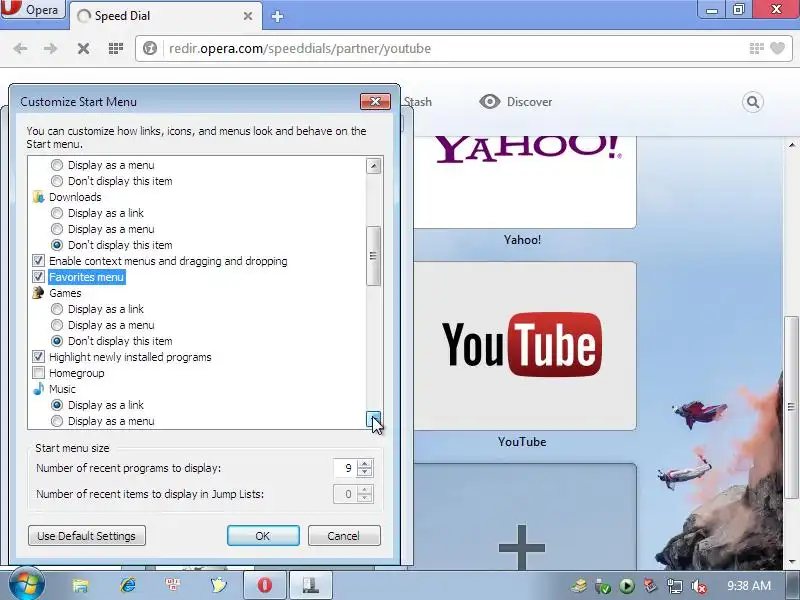
Task: Click the heart Stash icon in address bar
Action: tap(778, 48)
